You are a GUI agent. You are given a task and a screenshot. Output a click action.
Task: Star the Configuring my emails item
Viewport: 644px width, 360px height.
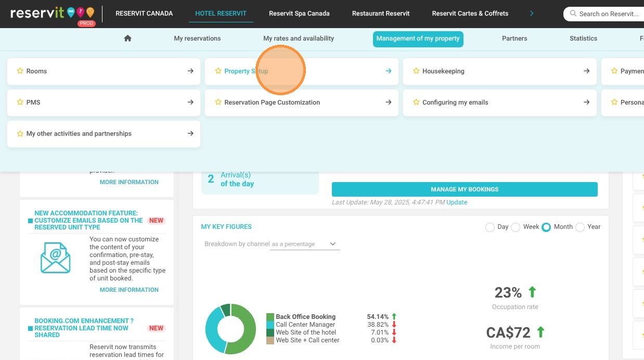pyautogui.click(x=416, y=102)
